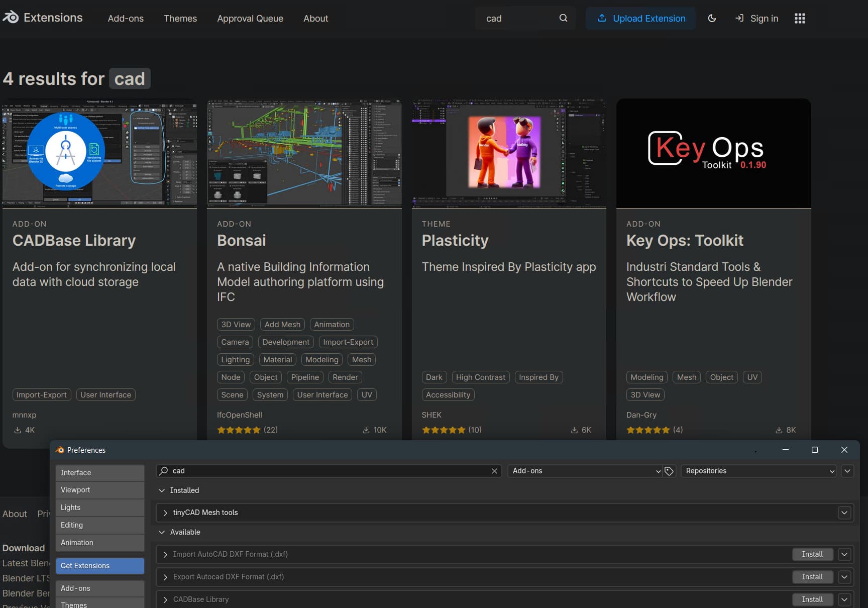Click the 3D View tag on Bonsai card
Image resolution: width=868 pixels, height=608 pixels.
click(236, 325)
